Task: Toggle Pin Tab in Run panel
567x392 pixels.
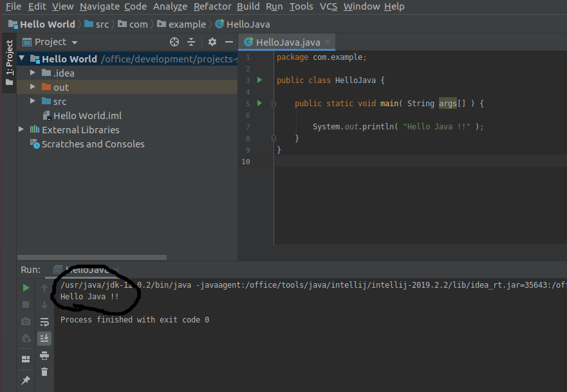Action: 26,380
